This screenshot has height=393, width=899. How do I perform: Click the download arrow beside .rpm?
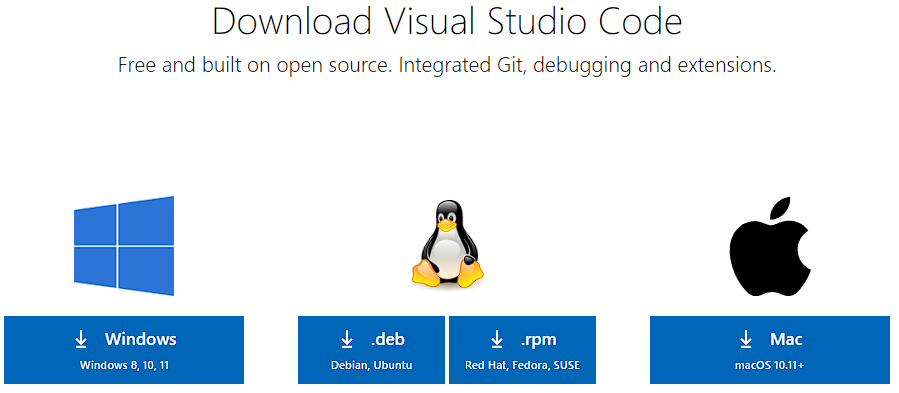point(497,340)
